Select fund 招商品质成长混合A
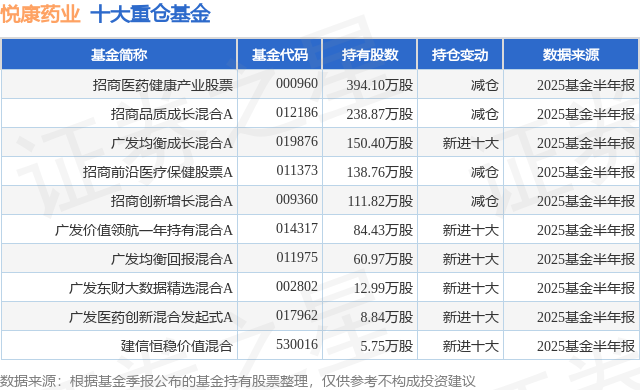The width and height of the screenshot is (640, 390). [172, 114]
